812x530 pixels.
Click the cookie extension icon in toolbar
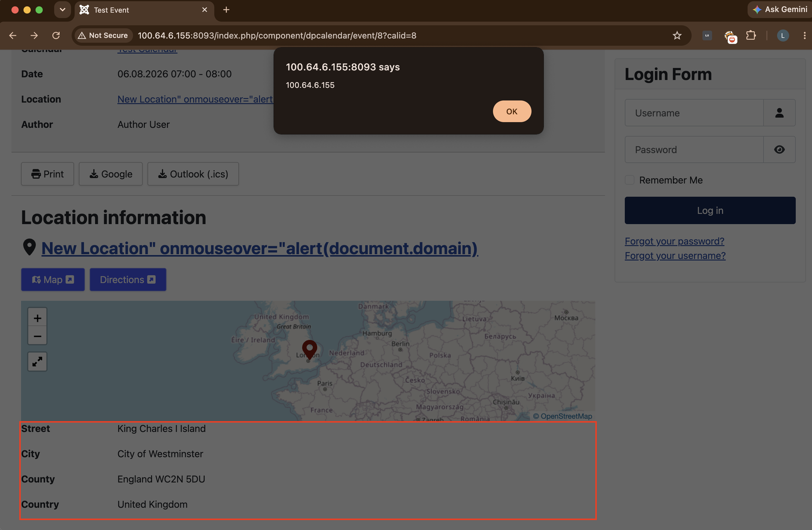coord(730,37)
